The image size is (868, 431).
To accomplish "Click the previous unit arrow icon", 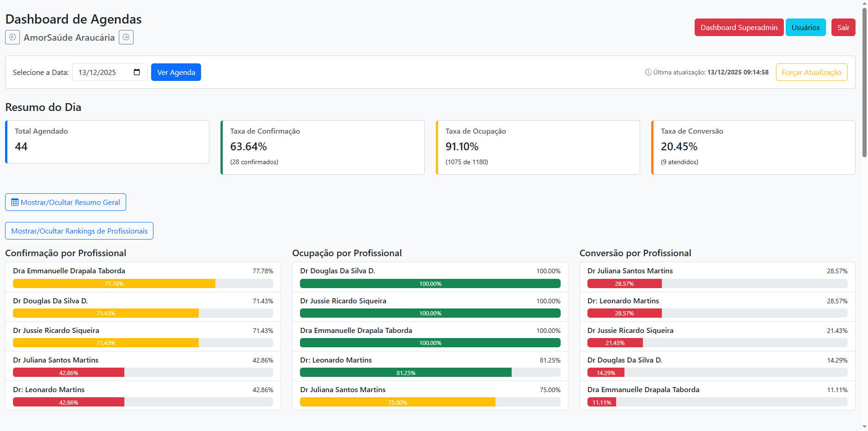I will [x=12, y=37].
